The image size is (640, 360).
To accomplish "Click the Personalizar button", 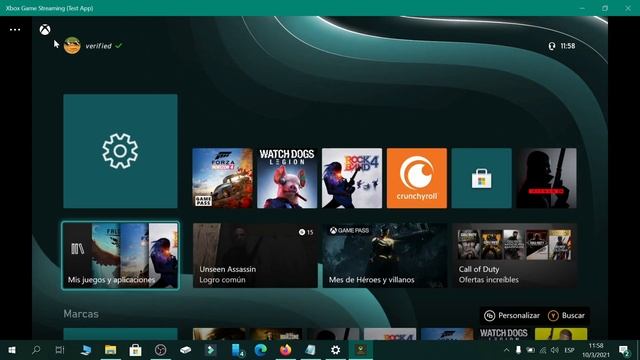I will click(512, 316).
